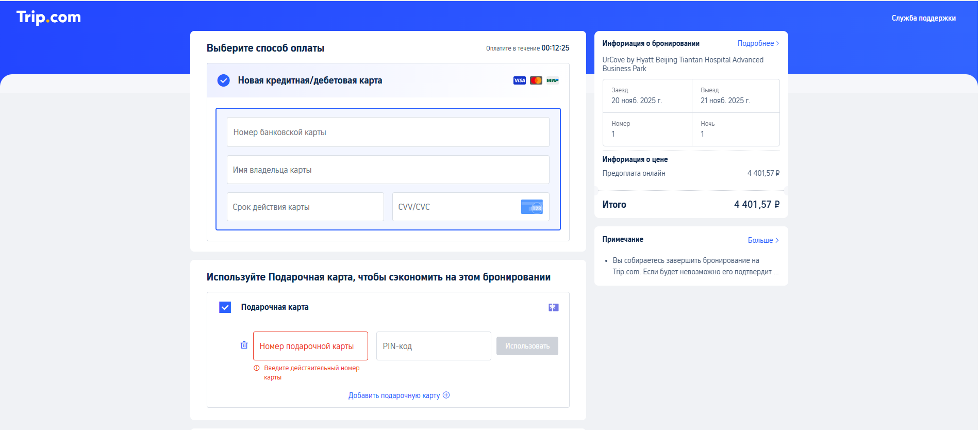Click the Итого total amount 4 401,57 ₽
980x430 pixels.
(757, 205)
